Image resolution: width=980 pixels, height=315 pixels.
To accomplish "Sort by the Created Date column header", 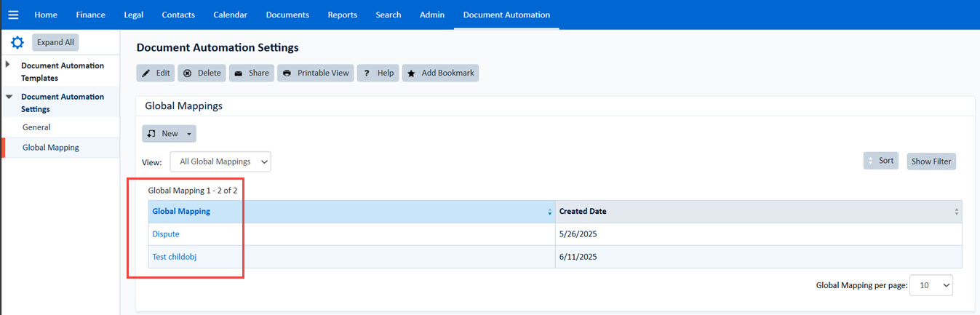I will point(583,212).
